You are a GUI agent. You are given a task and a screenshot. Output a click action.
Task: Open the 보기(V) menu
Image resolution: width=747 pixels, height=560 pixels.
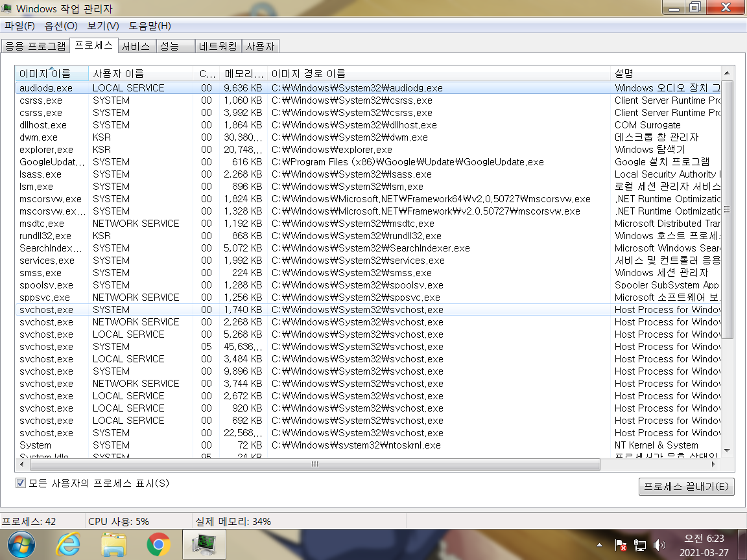(x=103, y=26)
